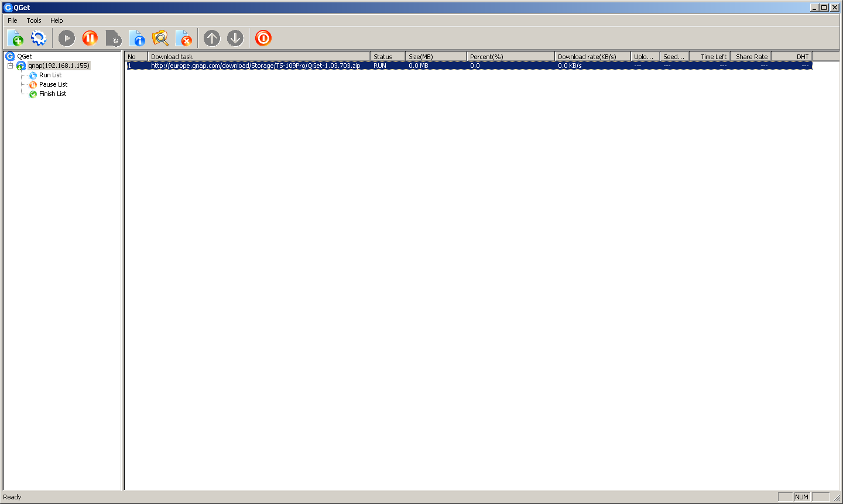843x504 pixels.
Task: Click the gray move down arrow icon
Action: point(235,39)
